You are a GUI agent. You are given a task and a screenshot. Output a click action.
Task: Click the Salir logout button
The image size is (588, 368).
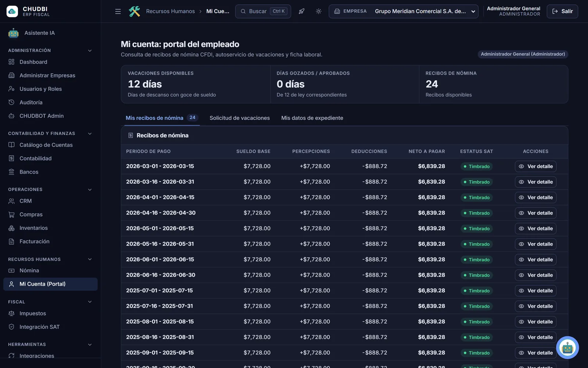pos(562,11)
